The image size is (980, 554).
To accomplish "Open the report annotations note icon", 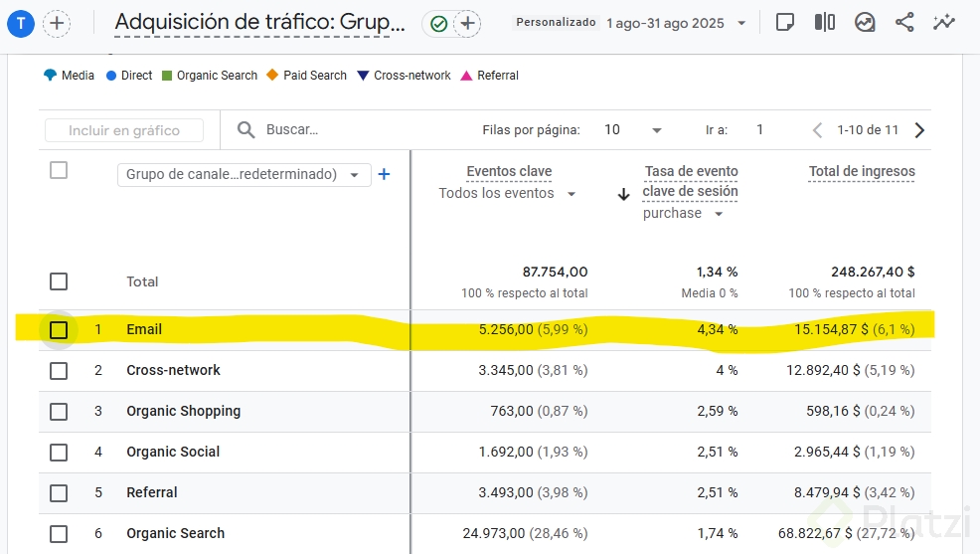I will [x=785, y=22].
